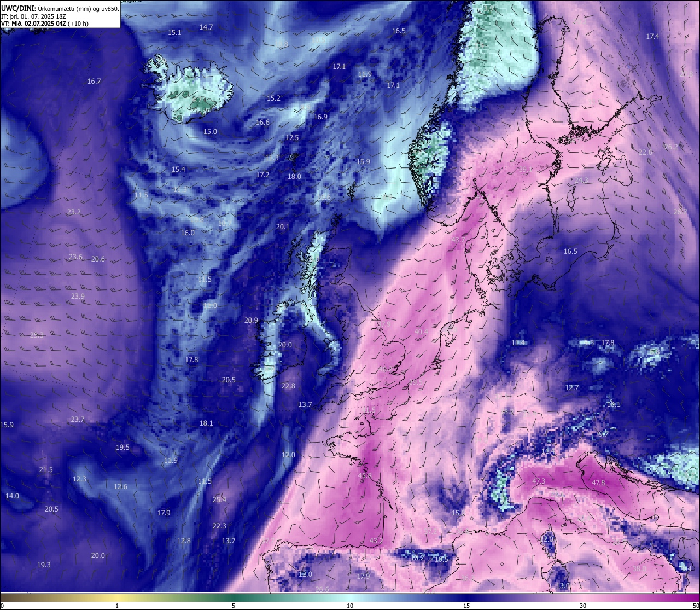The height and width of the screenshot is (610, 700).
Task: Click the value 40.4 off the Dutch coast
Action: click(x=421, y=332)
